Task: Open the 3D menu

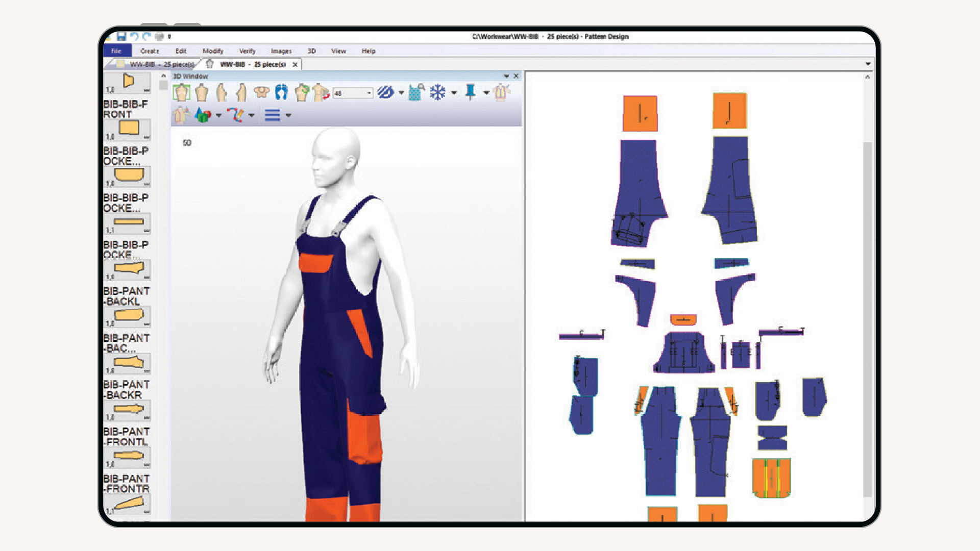Action: pyautogui.click(x=311, y=51)
